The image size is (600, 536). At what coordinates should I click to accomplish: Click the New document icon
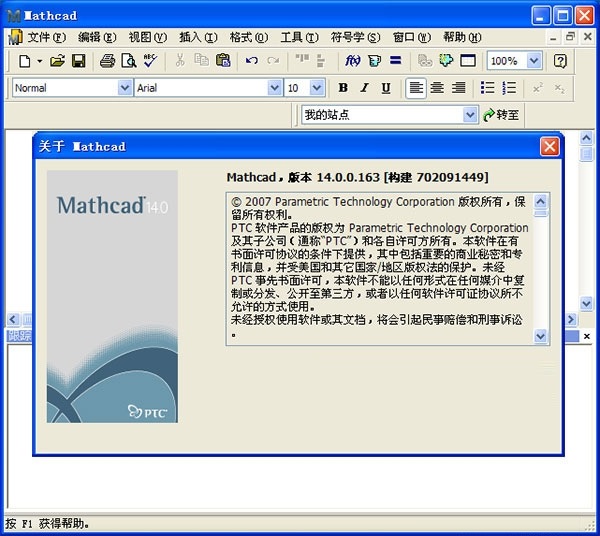[x=24, y=61]
